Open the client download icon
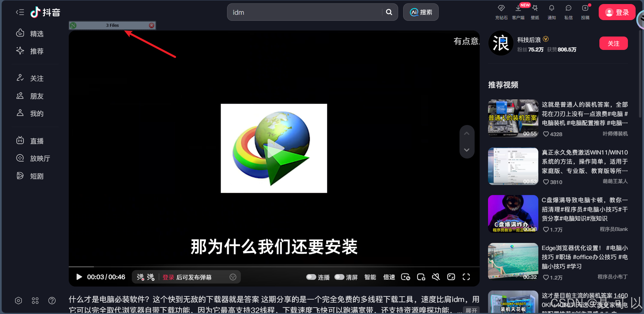 [518, 12]
